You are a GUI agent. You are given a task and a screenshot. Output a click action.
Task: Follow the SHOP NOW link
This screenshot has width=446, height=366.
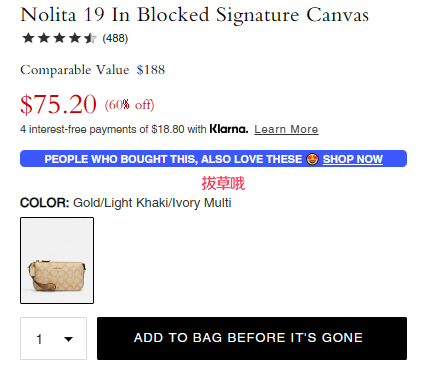(x=353, y=159)
